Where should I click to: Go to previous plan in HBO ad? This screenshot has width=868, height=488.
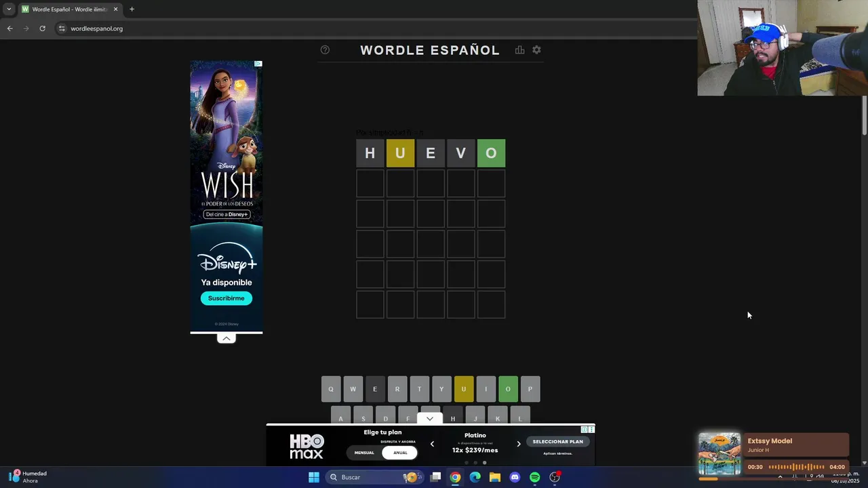pos(432,444)
